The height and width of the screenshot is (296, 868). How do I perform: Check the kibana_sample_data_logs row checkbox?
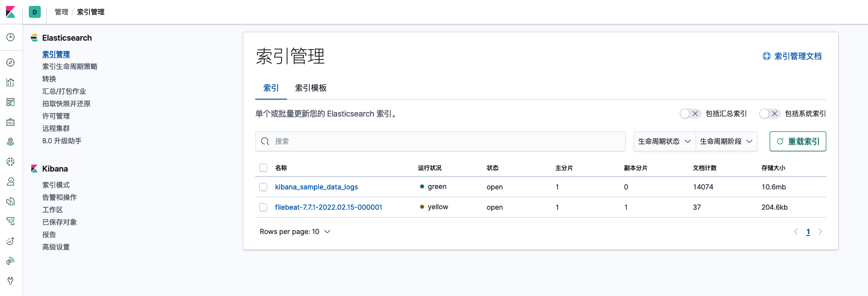point(263,187)
